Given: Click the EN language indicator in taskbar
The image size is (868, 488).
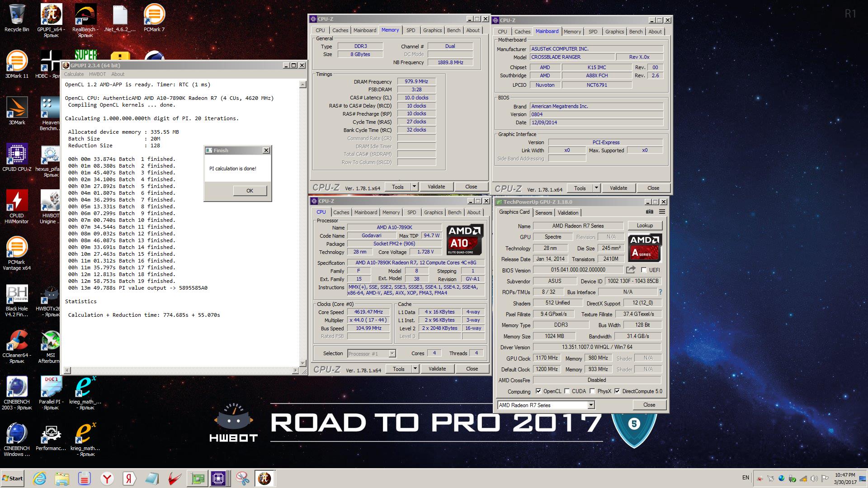Looking at the screenshot, I should tap(745, 478).
